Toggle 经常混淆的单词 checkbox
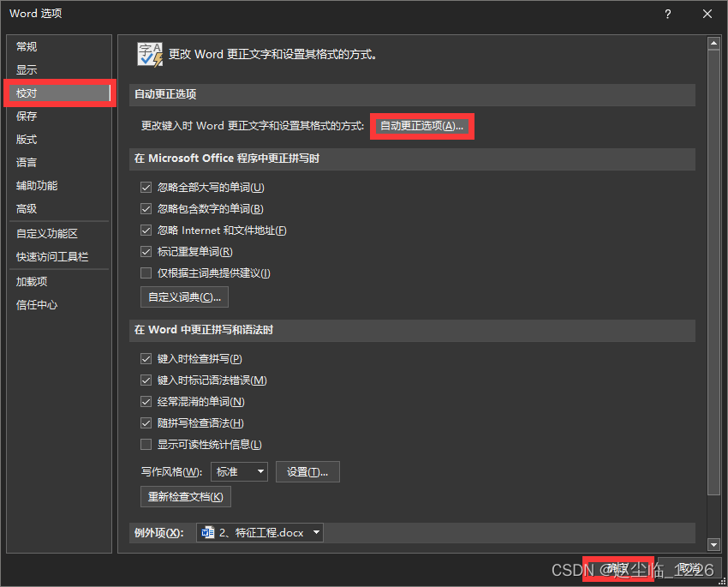The height and width of the screenshot is (587, 728). click(x=146, y=402)
